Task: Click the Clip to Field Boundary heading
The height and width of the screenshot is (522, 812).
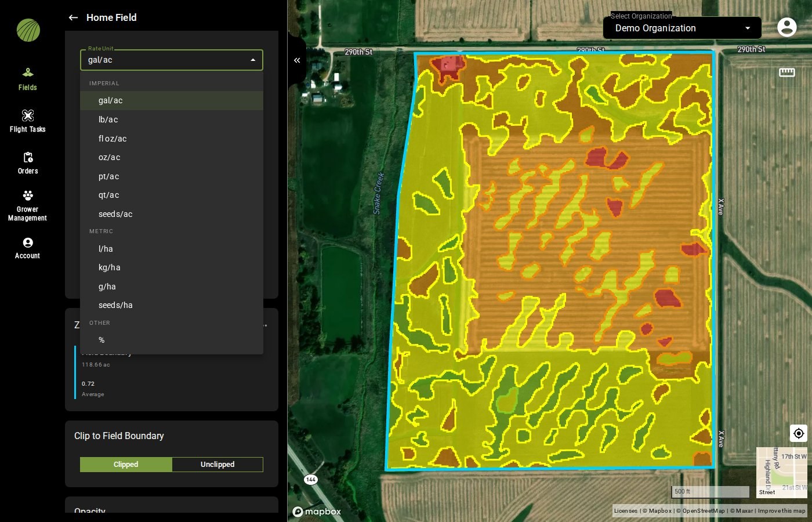Action: click(x=119, y=436)
